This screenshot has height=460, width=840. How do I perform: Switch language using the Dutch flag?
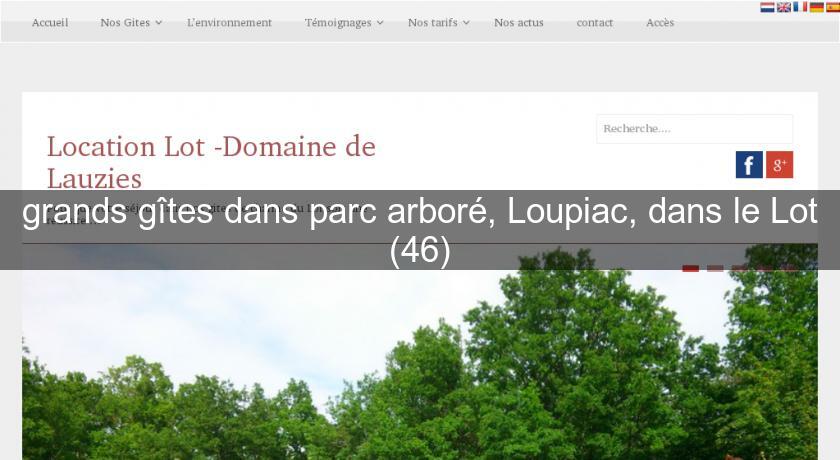click(767, 7)
